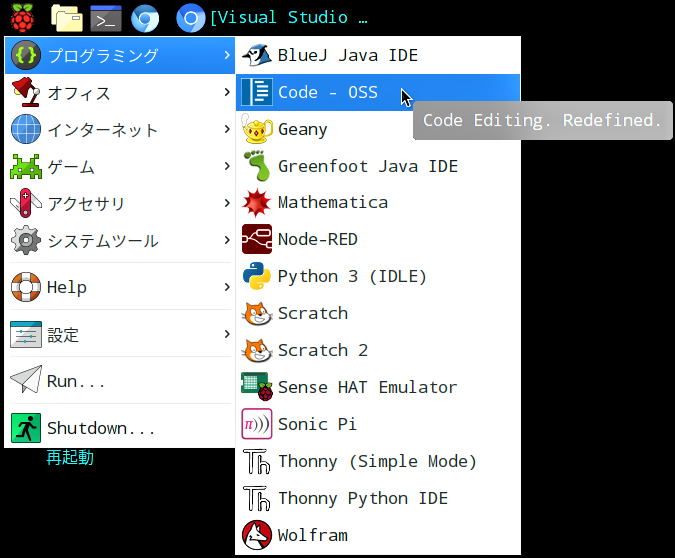
Task: Expand the アクセサリ submenu arrow
Action: pyautogui.click(x=227, y=203)
